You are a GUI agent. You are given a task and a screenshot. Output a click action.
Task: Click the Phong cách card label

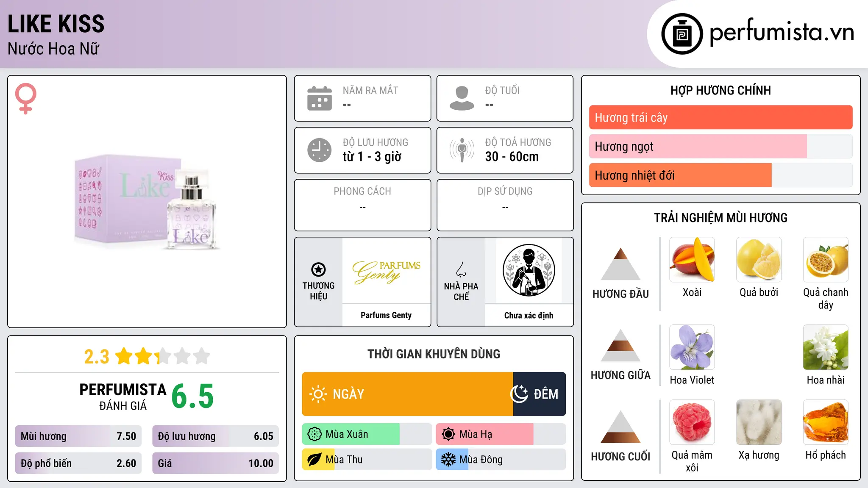pyautogui.click(x=362, y=191)
